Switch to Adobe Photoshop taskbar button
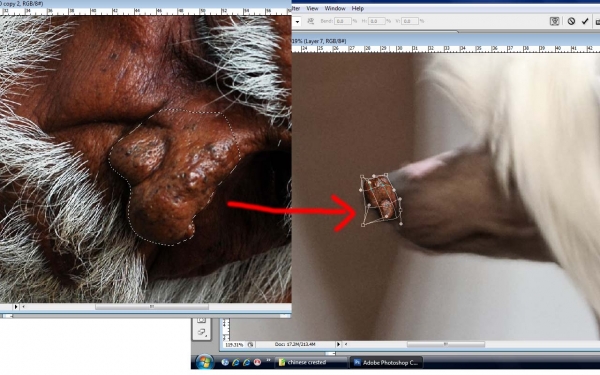Screen dimensions: 600x375 tap(386, 362)
